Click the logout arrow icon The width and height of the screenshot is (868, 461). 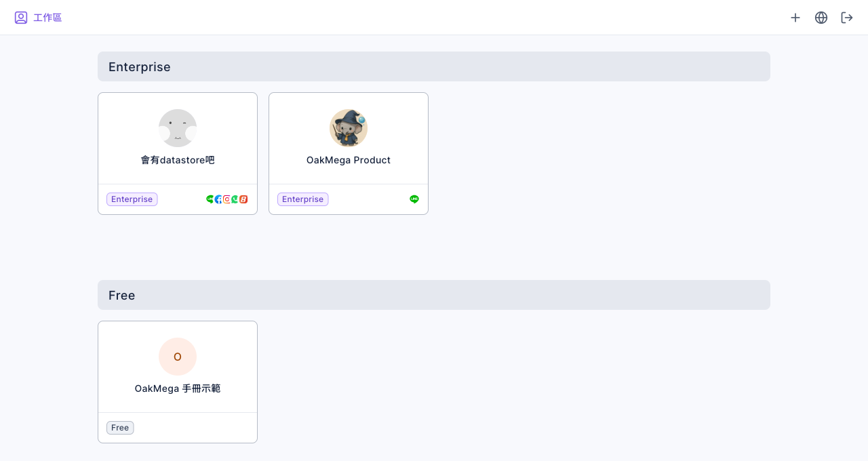point(847,18)
